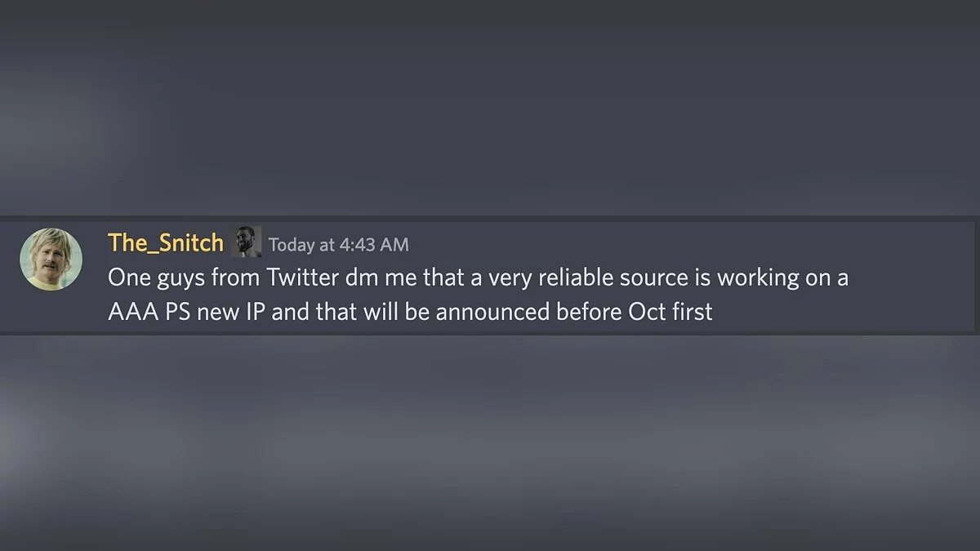980x551 pixels.
Task: Click the blurred chat area below the message
Action: coord(490,441)
